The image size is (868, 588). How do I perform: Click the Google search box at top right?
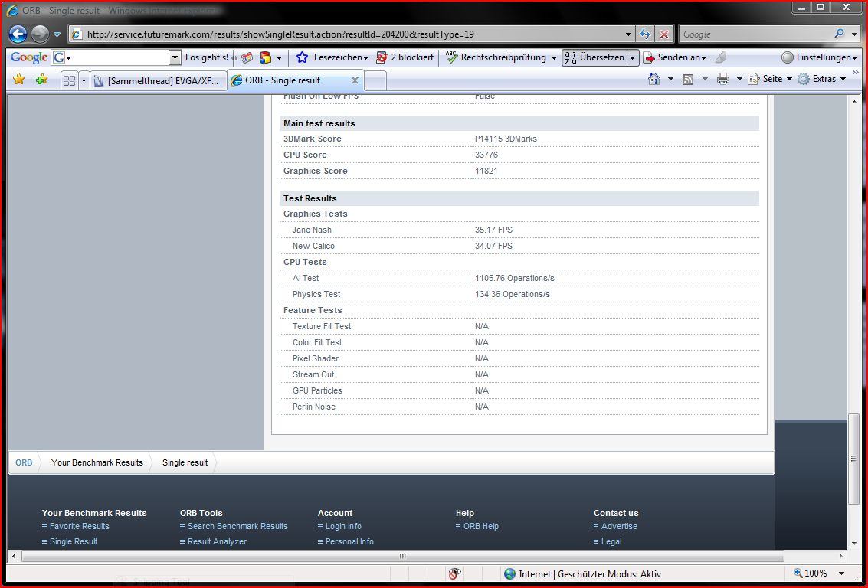[755, 34]
